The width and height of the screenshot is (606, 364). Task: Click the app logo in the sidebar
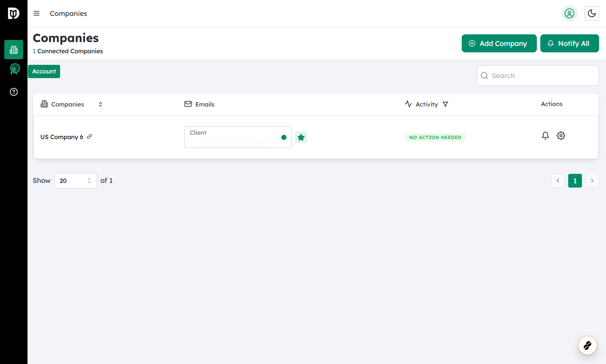coord(14,14)
